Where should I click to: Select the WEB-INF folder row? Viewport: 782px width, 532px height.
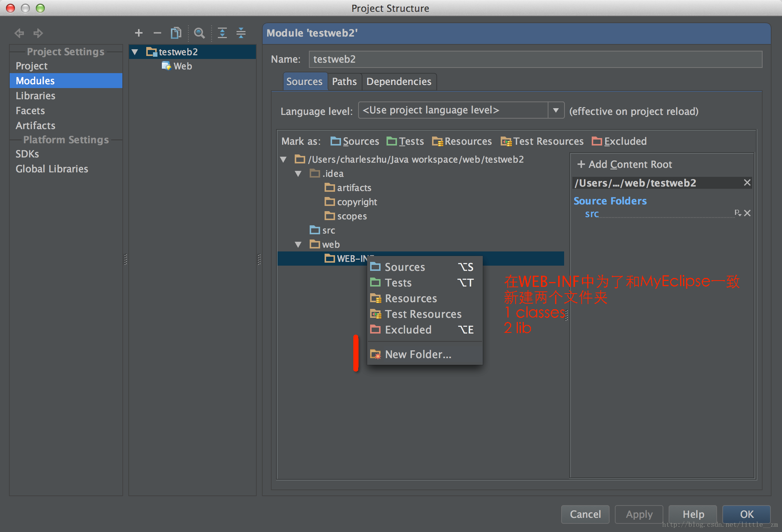pos(421,259)
